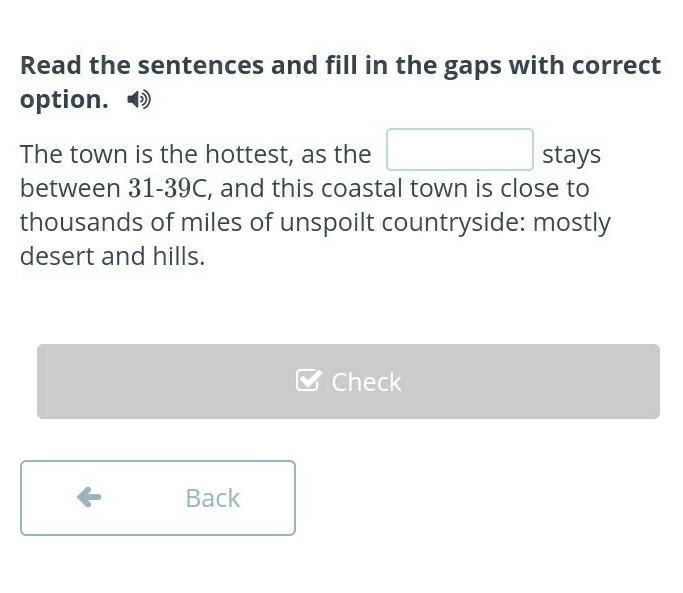683x593 pixels.
Task: Open the answer gap after 'as the'
Action: tap(459, 151)
